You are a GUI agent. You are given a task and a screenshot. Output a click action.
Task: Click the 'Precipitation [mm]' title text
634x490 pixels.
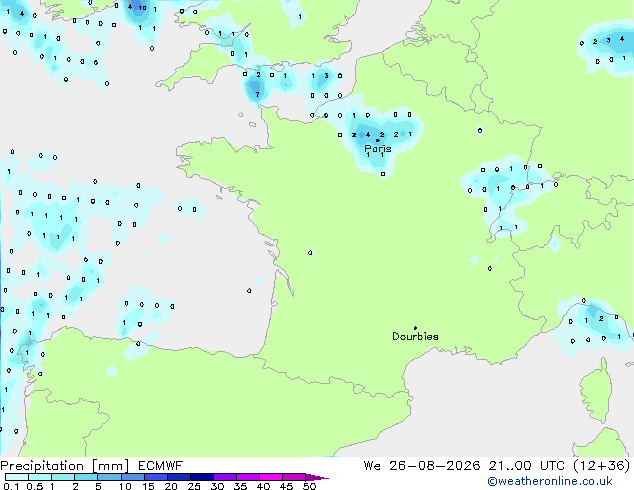(65, 466)
